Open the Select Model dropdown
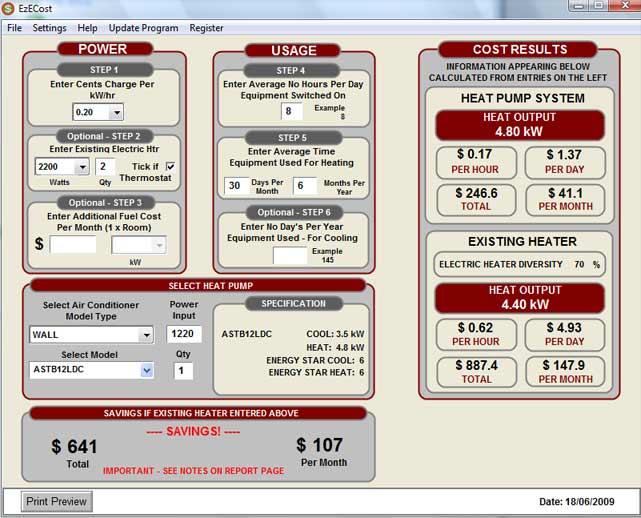The width and height of the screenshot is (641, 518). coord(146,370)
